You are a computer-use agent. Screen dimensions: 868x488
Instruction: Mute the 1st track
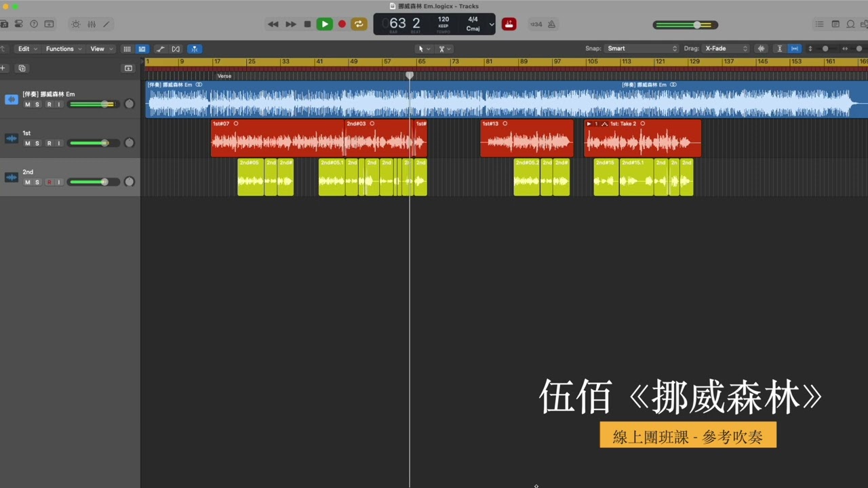[x=27, y=143]
